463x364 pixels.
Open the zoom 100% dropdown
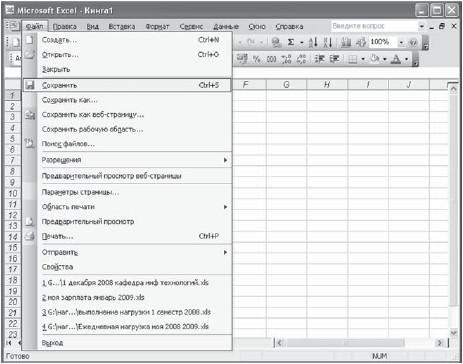[401, 42]
